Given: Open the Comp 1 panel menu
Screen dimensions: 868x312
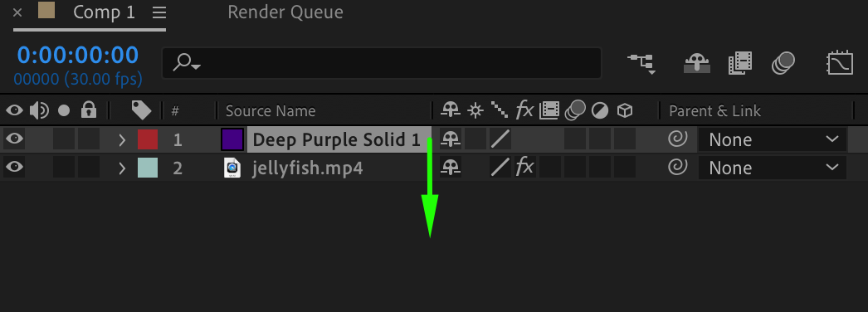Looking at the screenshot, I should (159, 12).
